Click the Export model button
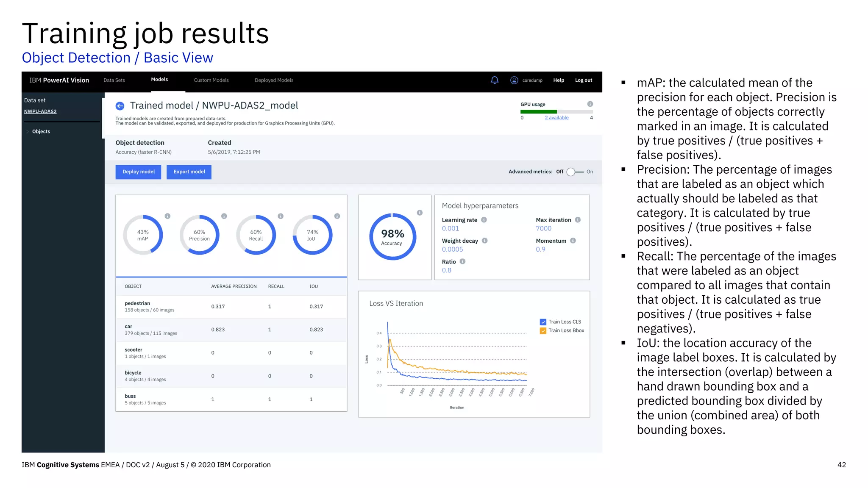The image size is (868, 488). 189,172
